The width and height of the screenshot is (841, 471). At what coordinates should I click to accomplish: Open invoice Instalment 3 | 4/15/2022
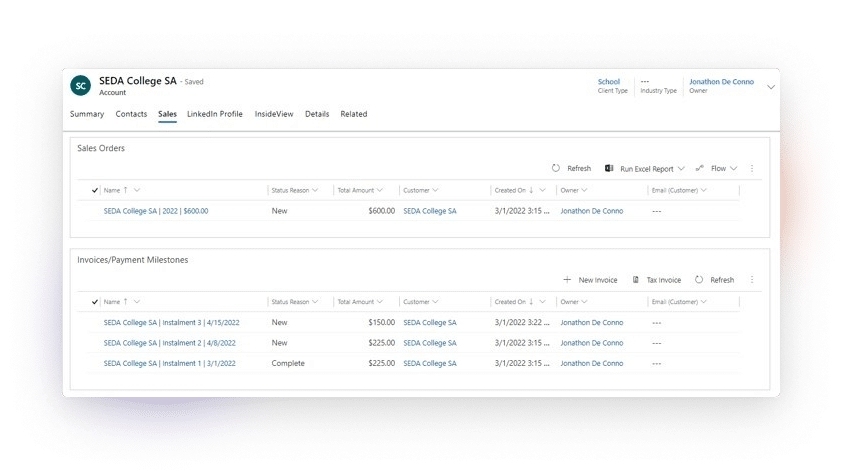pyautogui.click(x=172, y=322)
